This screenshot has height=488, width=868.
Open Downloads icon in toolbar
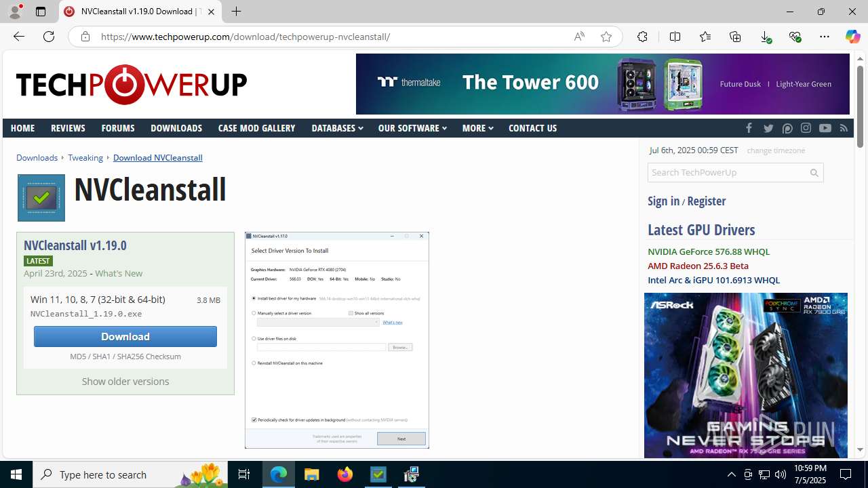(766, 37)
